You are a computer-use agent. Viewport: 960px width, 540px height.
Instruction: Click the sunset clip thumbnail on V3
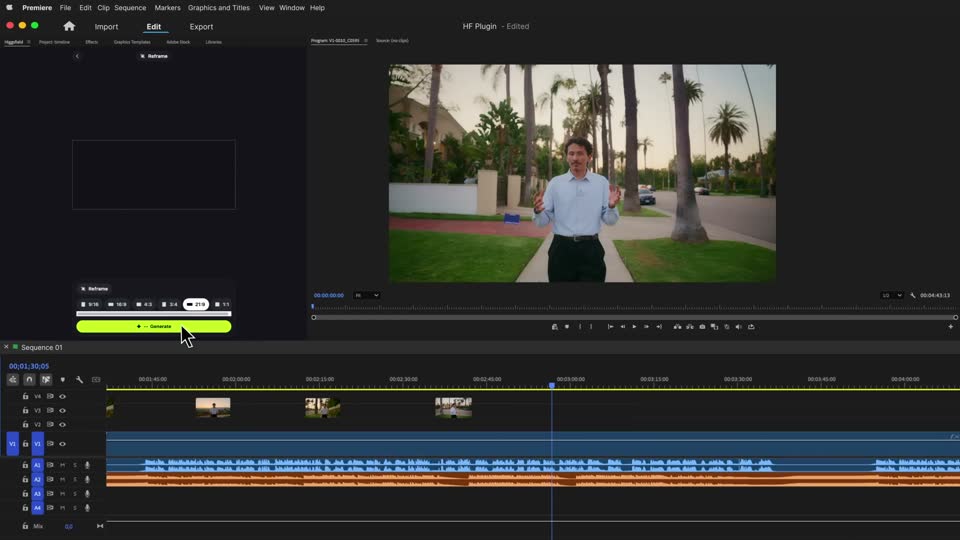point(213,408)
